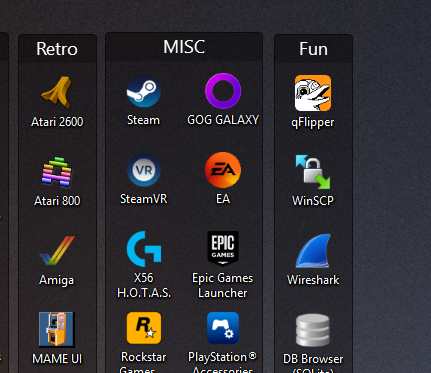Select the "GOG GALAXY" label text
431x373 pixels.
coord(223,120)
